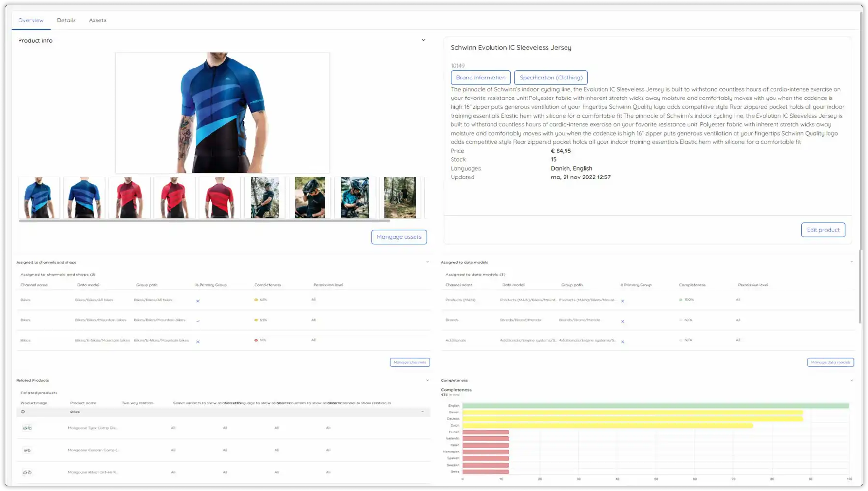Click the Mongoose Tyax Comp bike image
The width and height of the screenshot is (868, 491).
click(27, 428)
